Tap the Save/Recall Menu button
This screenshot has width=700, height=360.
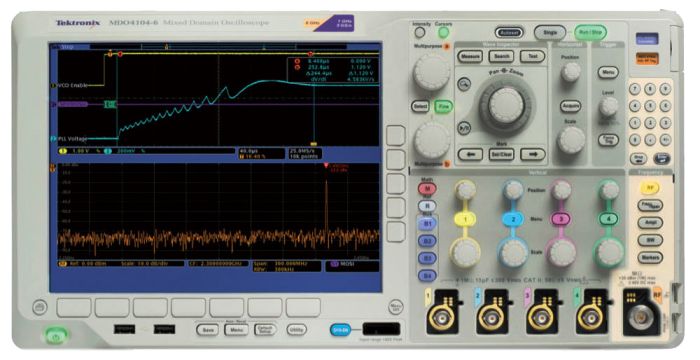click(236, 330)
